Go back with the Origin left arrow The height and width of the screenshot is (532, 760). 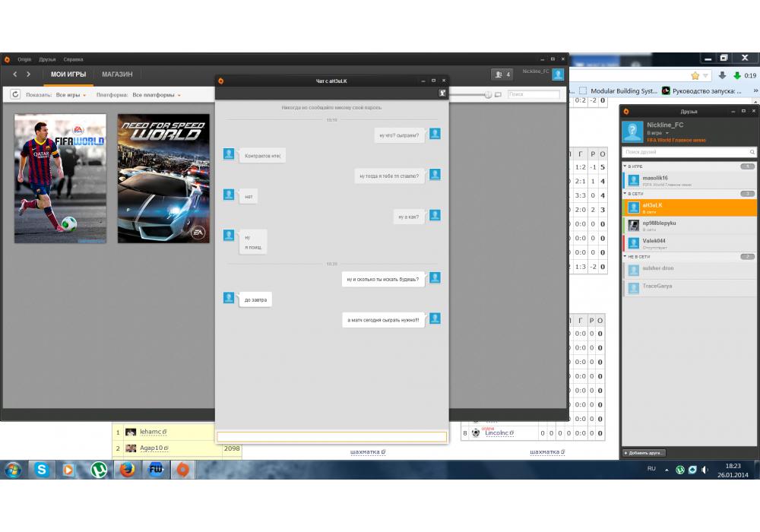pos(15,74)
